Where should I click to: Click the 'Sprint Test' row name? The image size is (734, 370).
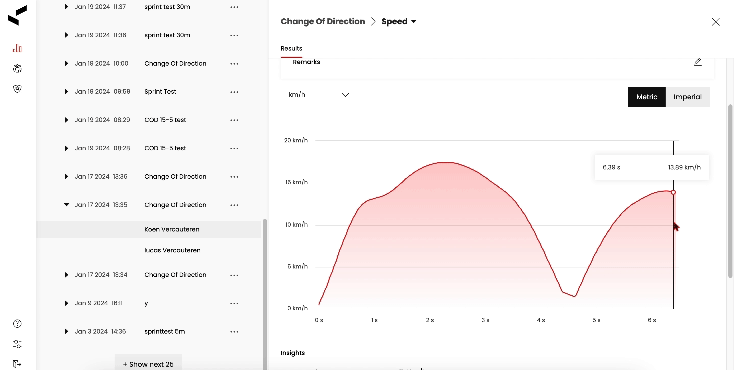160,92
